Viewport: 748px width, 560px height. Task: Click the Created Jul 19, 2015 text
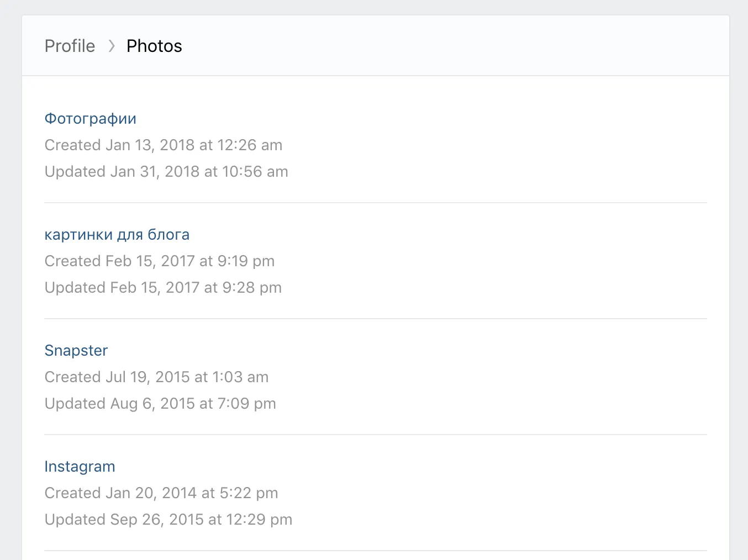(156, 377)
